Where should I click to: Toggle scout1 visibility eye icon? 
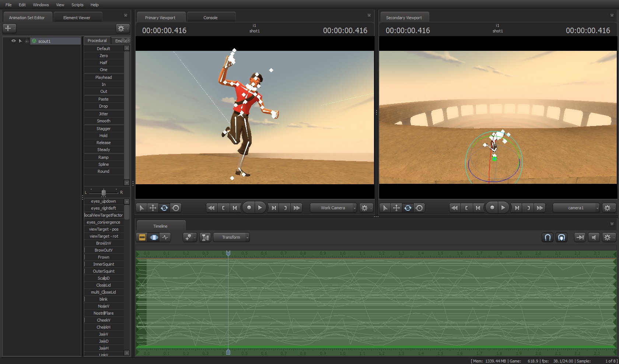(x=14, y=41)
